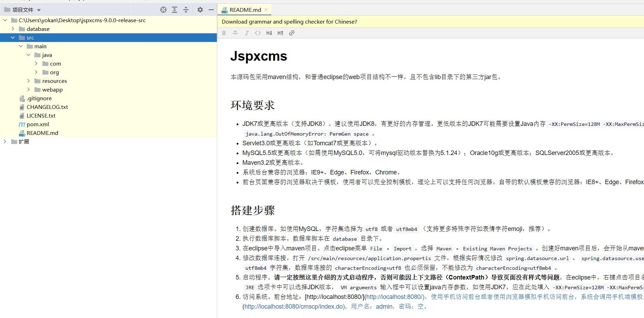This screenshot has height=318, width=644.
Task: Click the resources folder icon
Action: pos(37,81)
